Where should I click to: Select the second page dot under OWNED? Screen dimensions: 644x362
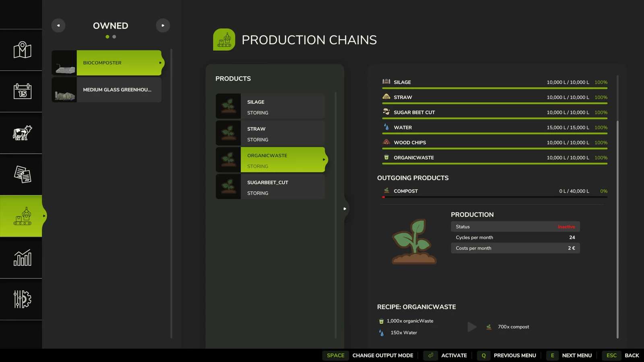(x=114, y=37)
